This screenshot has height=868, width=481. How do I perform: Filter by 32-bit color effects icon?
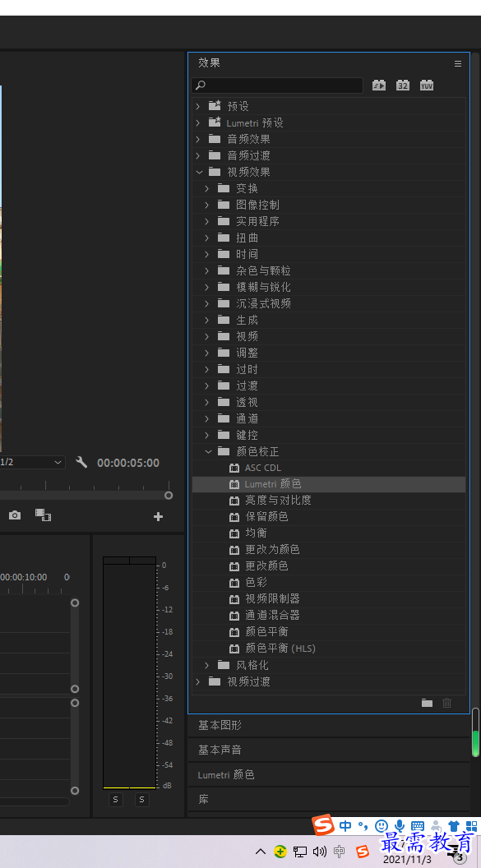(x=402, y=85)
